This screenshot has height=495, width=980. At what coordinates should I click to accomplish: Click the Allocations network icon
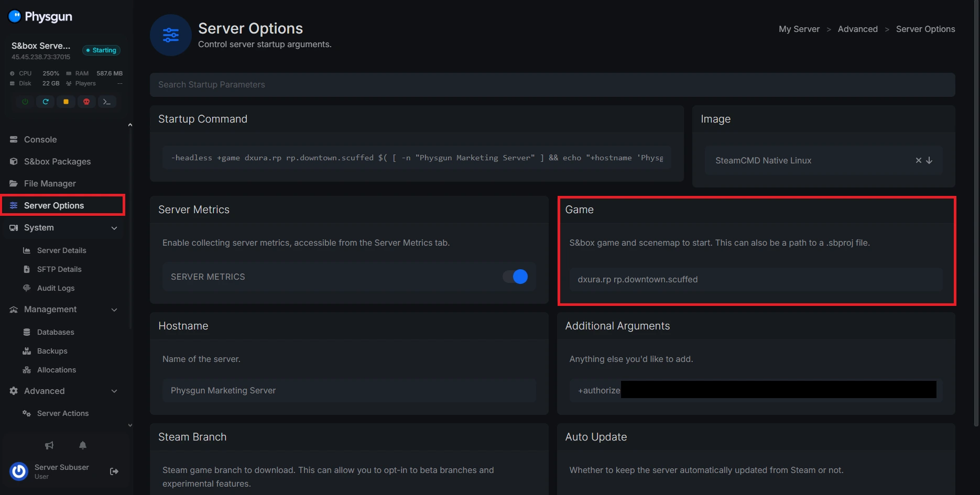click(x=27, y=370)
